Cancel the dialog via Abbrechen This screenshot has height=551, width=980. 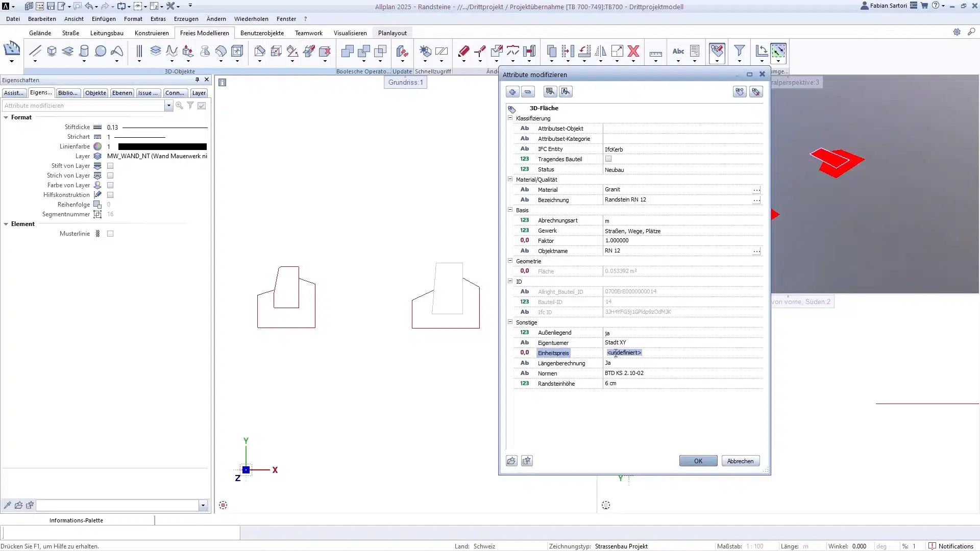[x=740, y=460]
